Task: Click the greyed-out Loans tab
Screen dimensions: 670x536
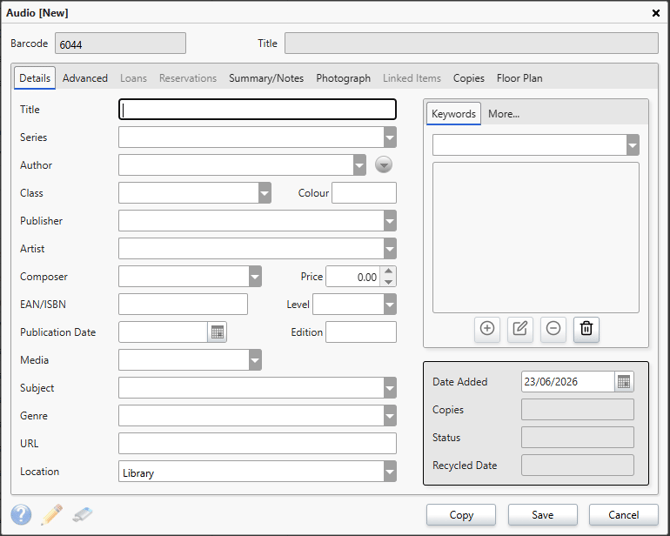Action: [133, 78]
